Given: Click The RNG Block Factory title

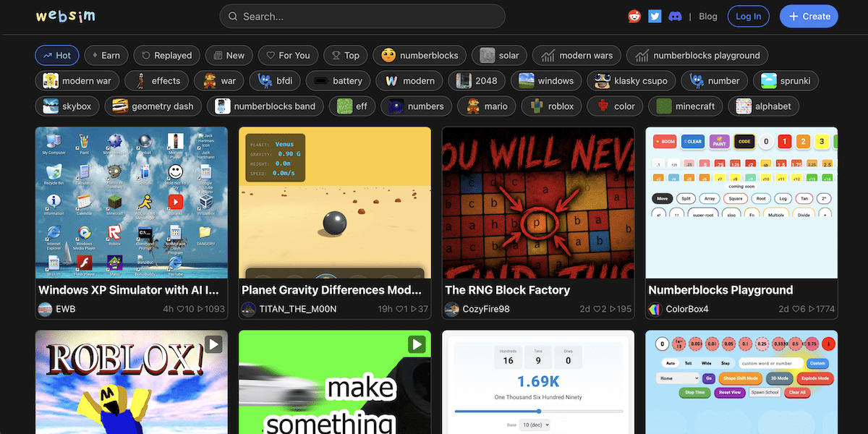Looking at the screenshot, I should [x=508, y=290].
